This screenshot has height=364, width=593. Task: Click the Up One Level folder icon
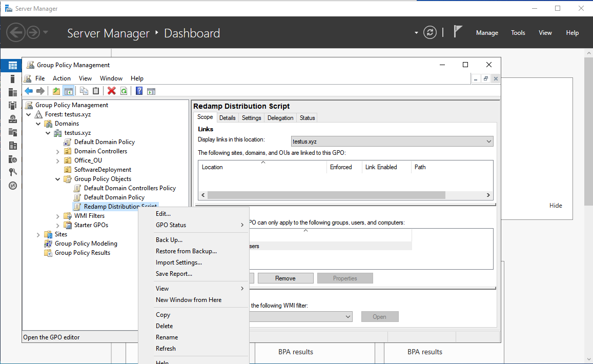click(x=56, y=91)
